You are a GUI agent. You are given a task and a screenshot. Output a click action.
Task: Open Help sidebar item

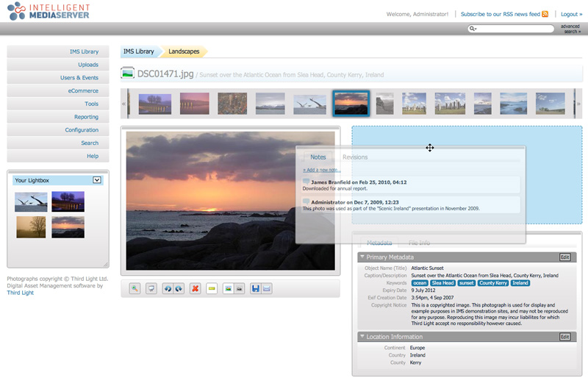(x=58, y=156)
